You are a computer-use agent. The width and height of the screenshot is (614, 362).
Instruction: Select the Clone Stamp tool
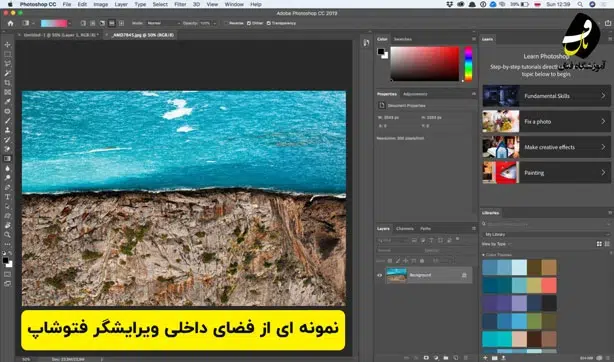click(x=7, y=130)
